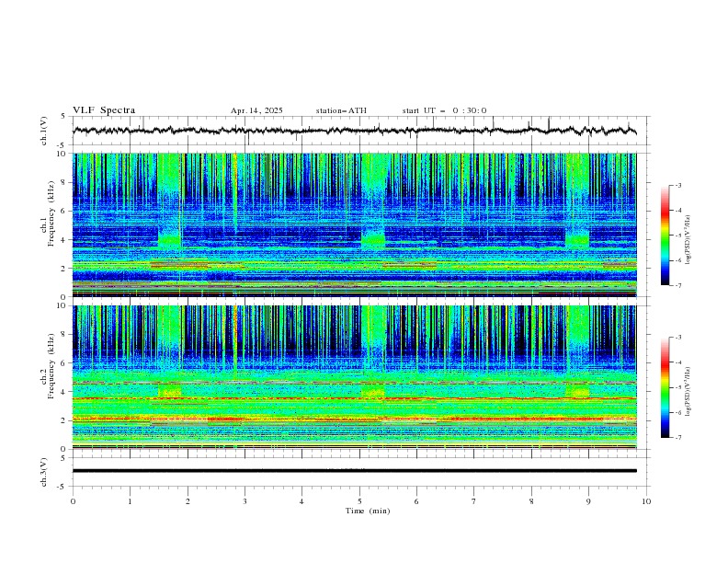Click the ch.1 "Frequency (kHz)" axis label
This screenshot has width=728, height=563.
click(51, 213)
